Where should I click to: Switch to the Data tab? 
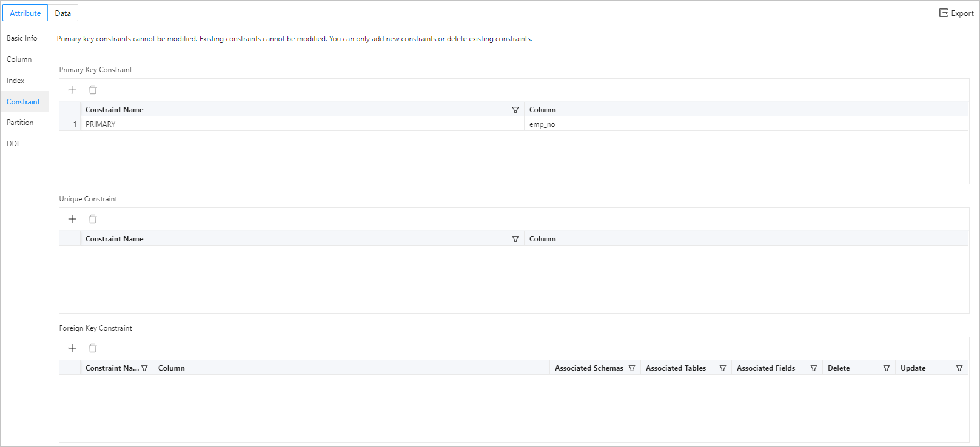(63, 13)
